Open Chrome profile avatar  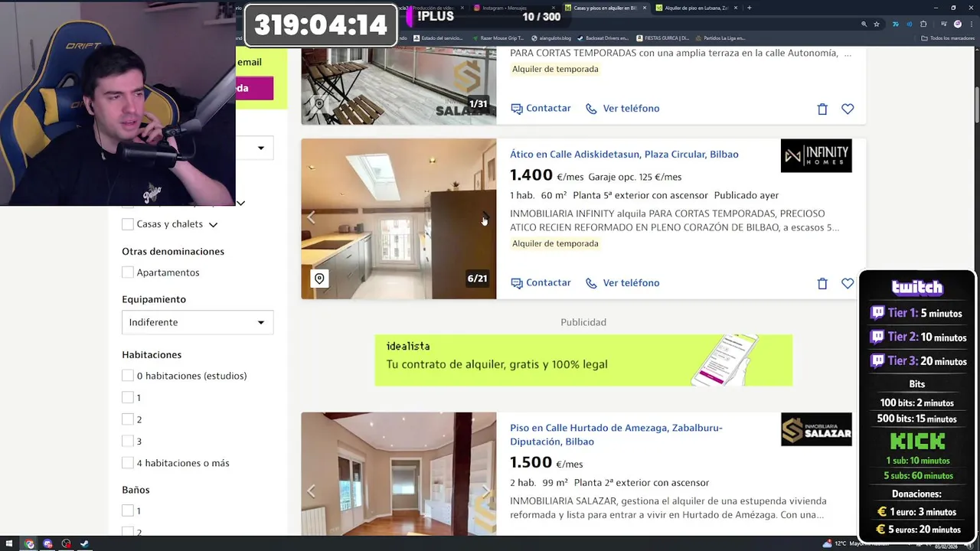958,24
